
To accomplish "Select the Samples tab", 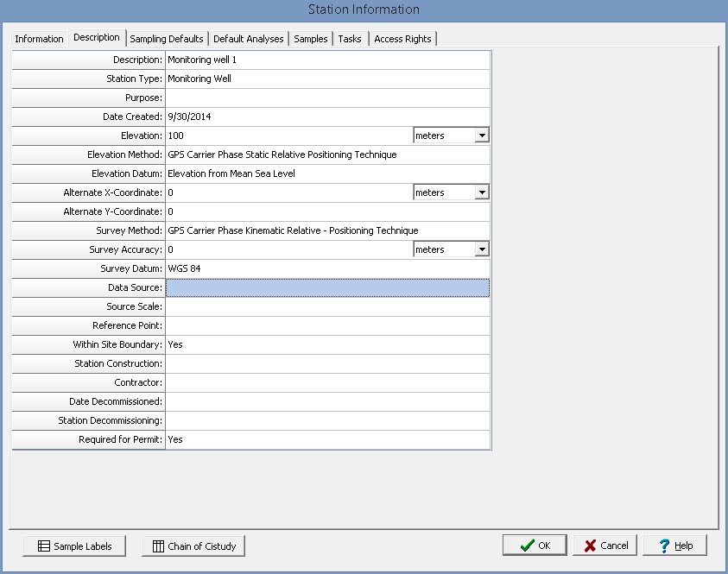I will (x=311, y=39).
